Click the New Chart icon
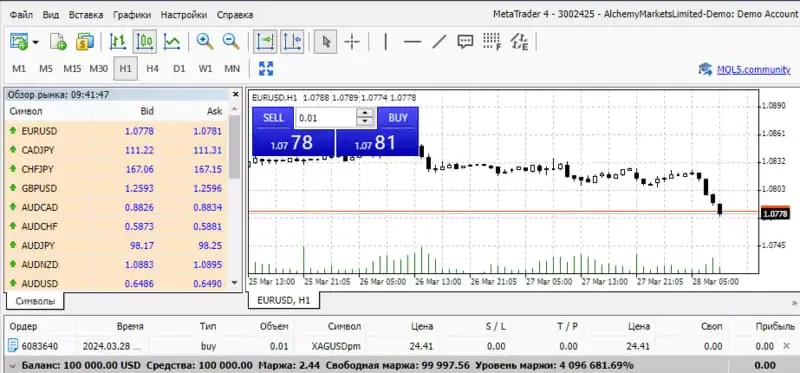This screenshot has height=373, width=800. click(x=19, y=42)
